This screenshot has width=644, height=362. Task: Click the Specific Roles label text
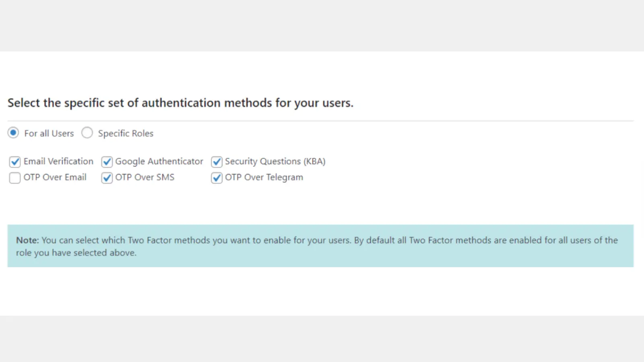[x=126, y=134]
